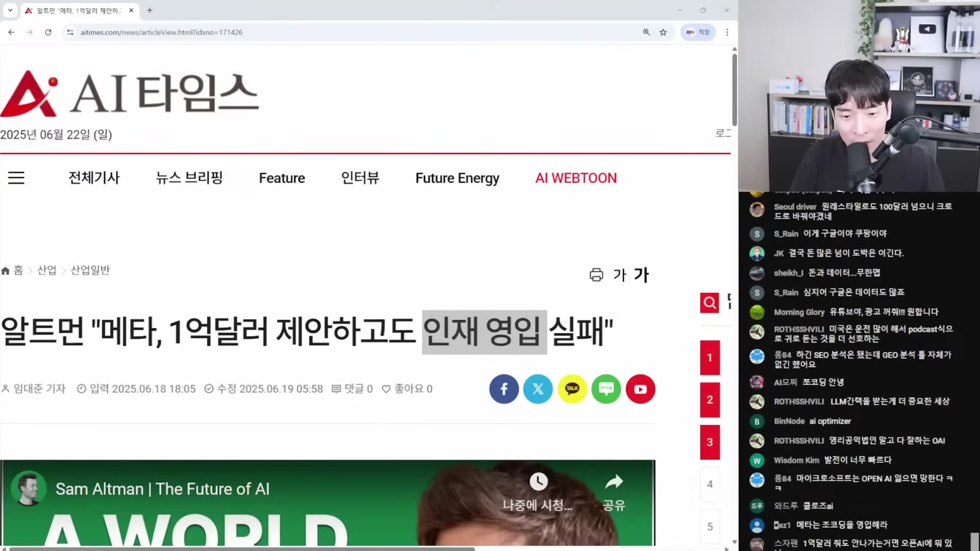The image size is (980, 551).
Task: Click the date text 2025년 06월 22일
Action: tap(56, 134)
